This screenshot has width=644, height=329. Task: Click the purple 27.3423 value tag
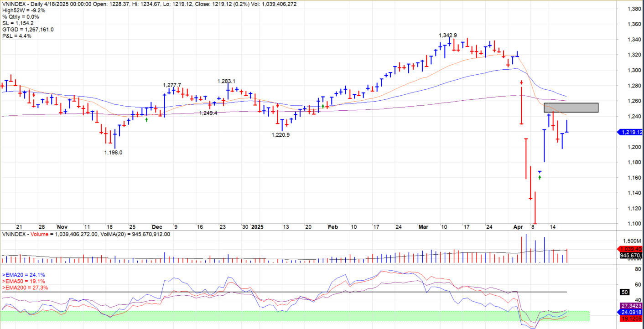pos(631,306)
